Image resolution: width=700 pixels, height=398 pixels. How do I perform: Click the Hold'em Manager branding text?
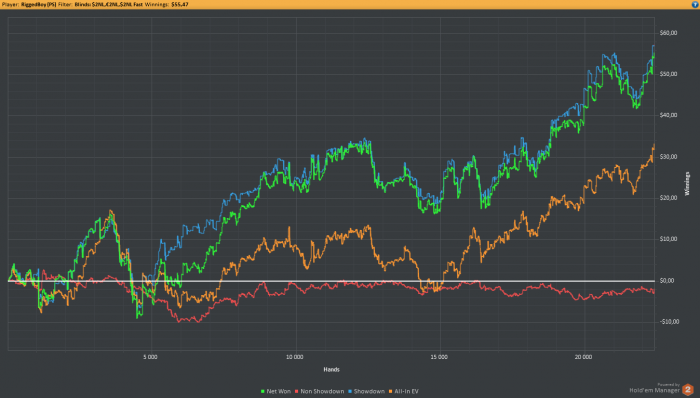[654, 390]
